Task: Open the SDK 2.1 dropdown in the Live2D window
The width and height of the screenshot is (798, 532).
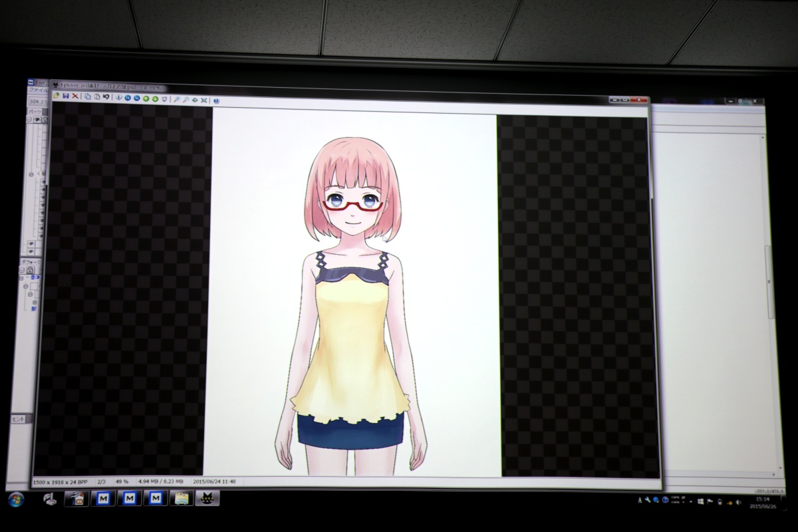Action: [39, 101]
